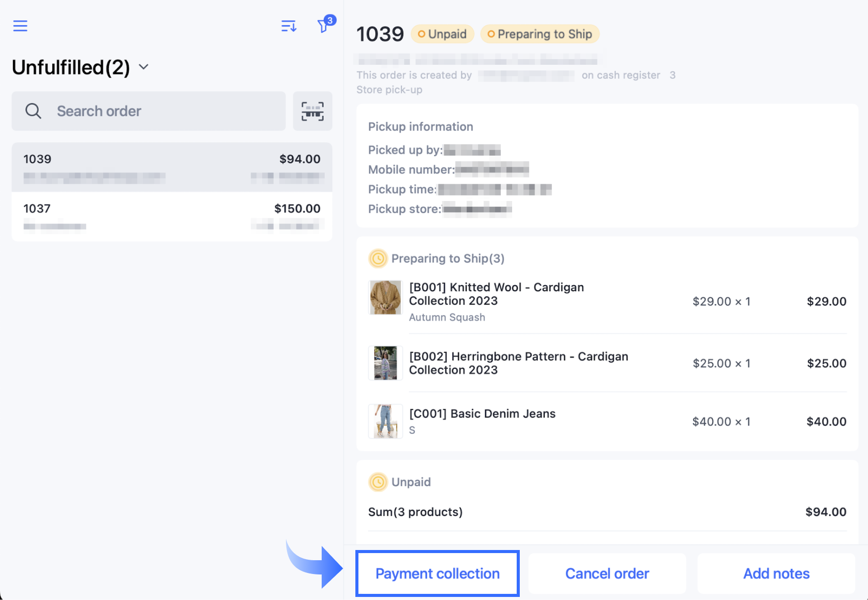The width and height of the screenshot is (868, 600).
Task: Open the hamburger menu
Action: click(x=20, y=26)
